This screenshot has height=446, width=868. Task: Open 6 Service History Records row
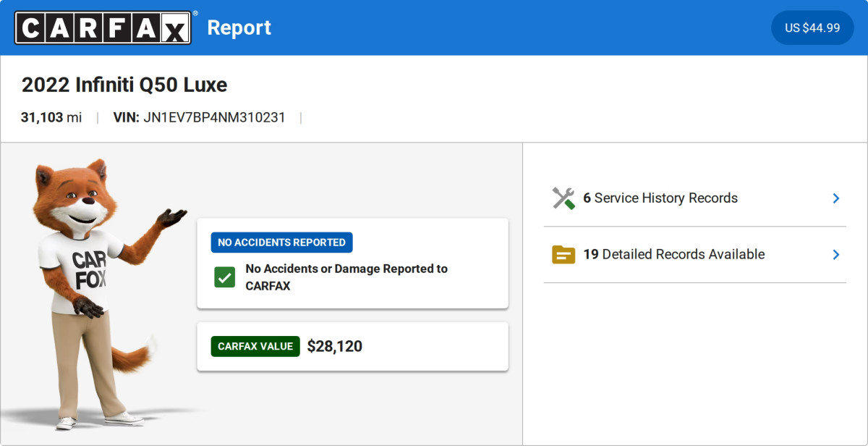tap(695, 198)
